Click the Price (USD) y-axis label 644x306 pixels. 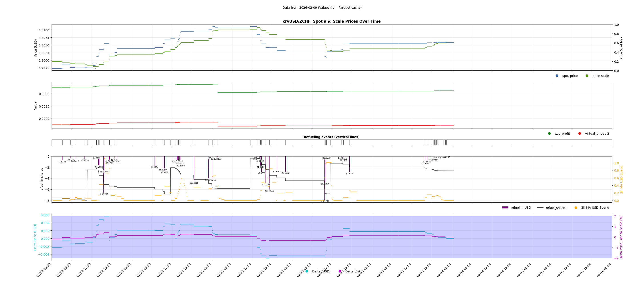pyautogui.click(x=36, y=48)
